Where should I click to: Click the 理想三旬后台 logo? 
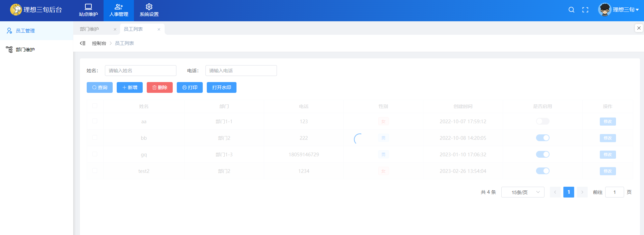(36, 10)
